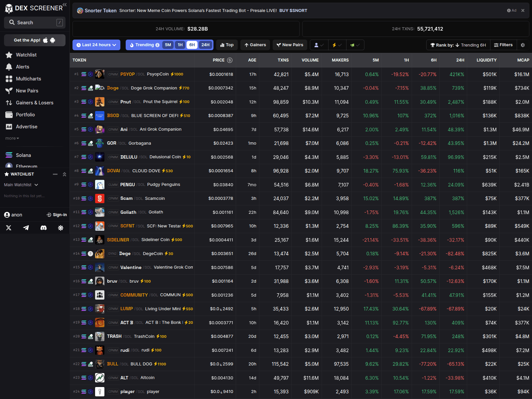Open the Last 24 hours dropdown
This screenshot has width=532, height=399.
point(96,45)
